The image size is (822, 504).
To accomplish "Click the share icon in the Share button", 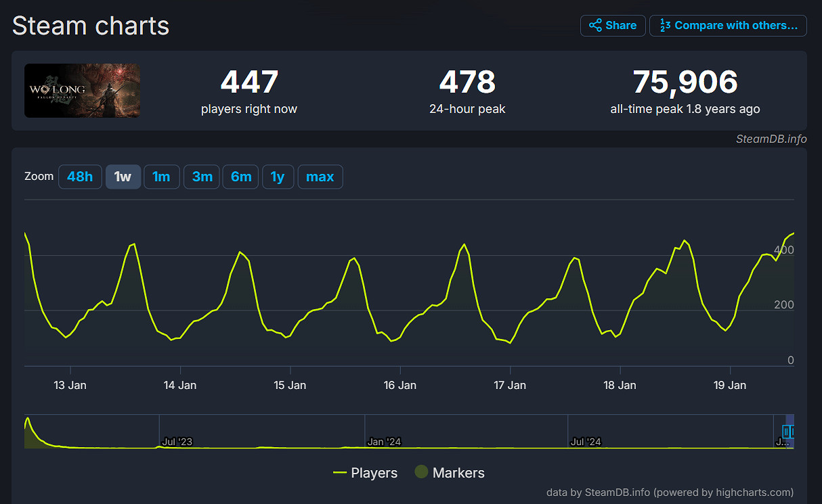I will tap(595, 26).
